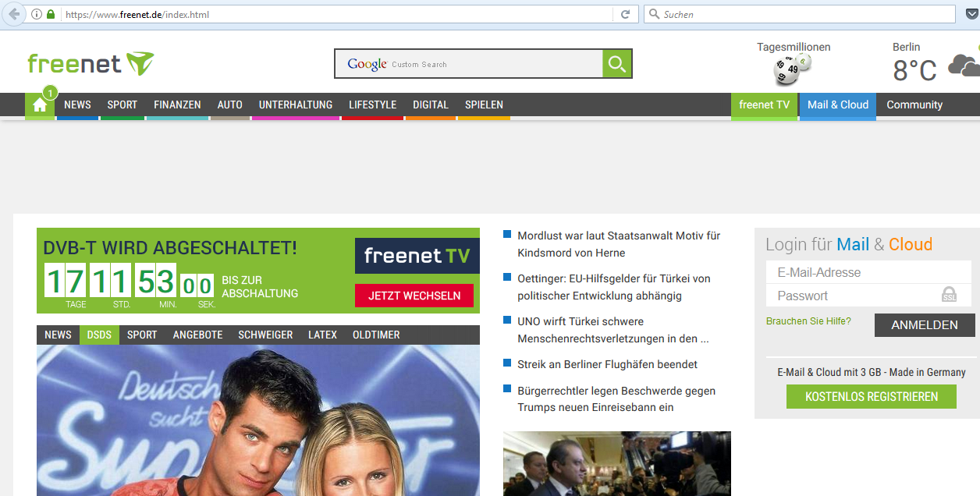The width and height of the screenshot is (980, 496).
Task: Click the Berlin weather city label
Action: point(907,47)
